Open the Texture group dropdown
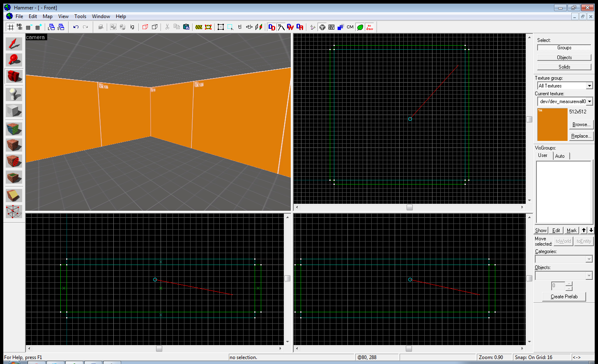 (589, 86)
